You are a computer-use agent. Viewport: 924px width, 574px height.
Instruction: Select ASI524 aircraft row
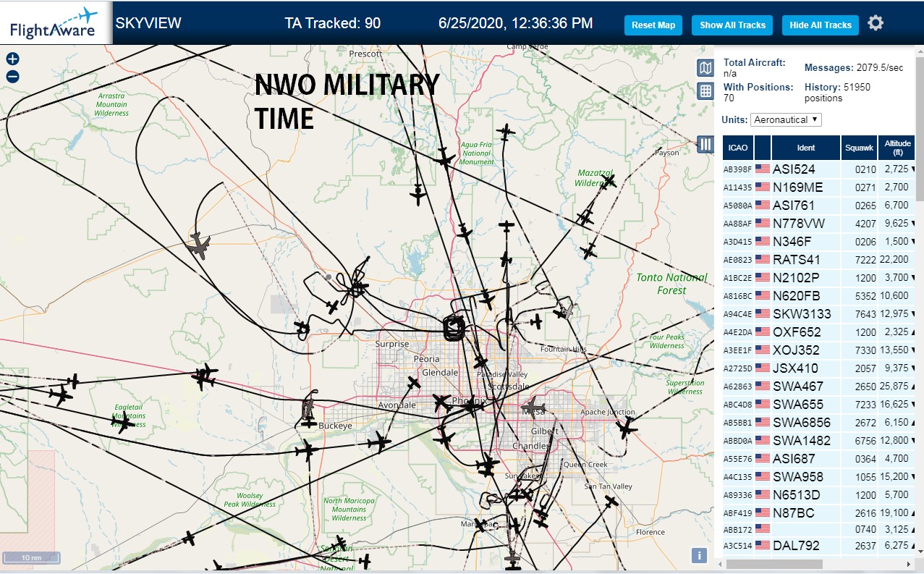[x=819, y=169]
